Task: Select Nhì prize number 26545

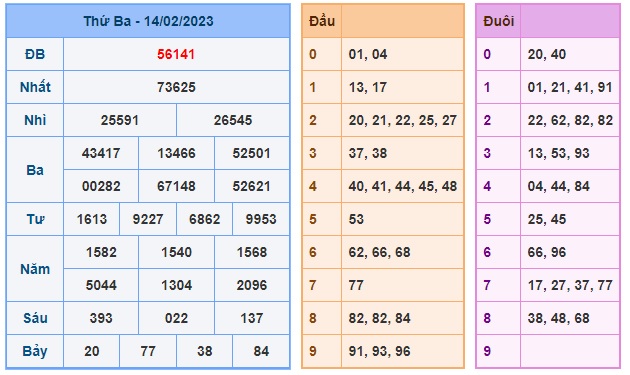Action: 233,120
